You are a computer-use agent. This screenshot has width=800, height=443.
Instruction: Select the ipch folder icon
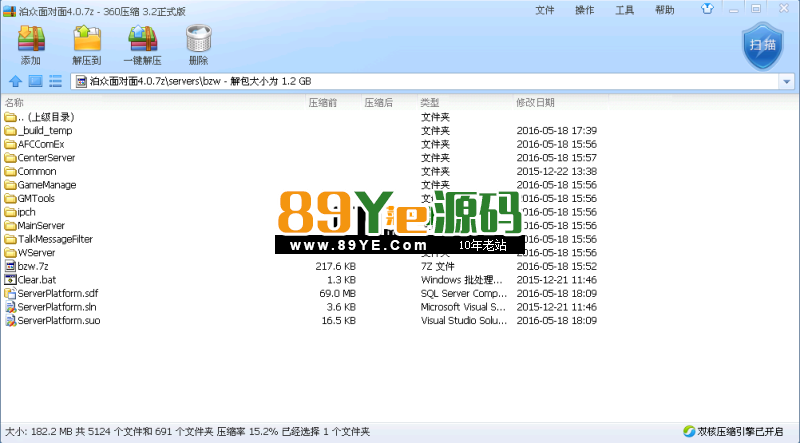pos(10,212)
